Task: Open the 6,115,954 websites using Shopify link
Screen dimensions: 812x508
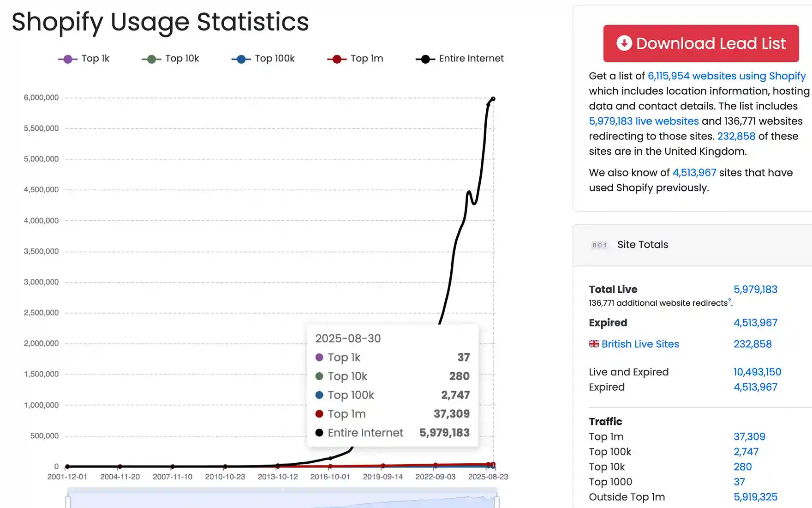Action: click(x=726, y=76)
